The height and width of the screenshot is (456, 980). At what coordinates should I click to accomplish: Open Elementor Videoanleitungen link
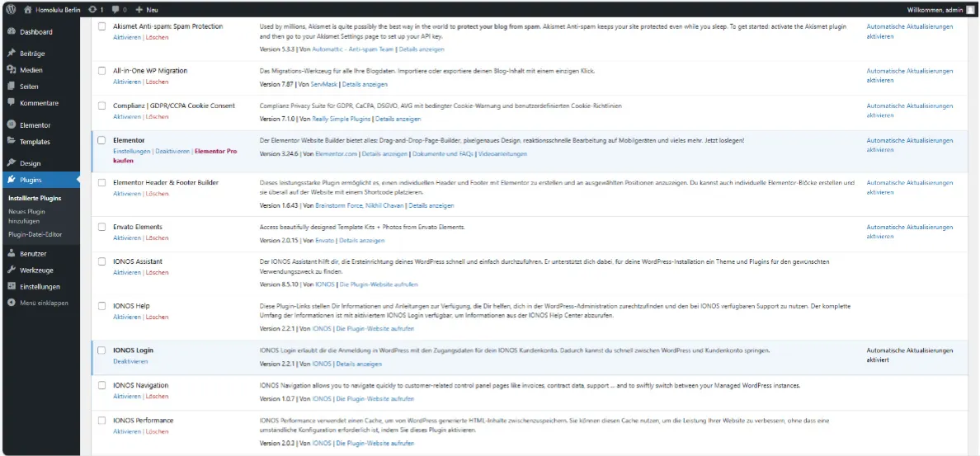click(502, 153)
